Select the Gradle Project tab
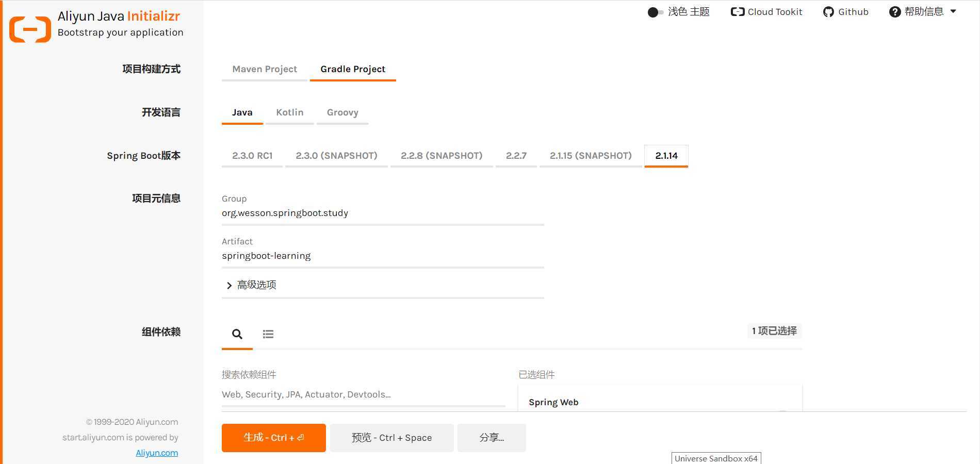 coord(353,69)
